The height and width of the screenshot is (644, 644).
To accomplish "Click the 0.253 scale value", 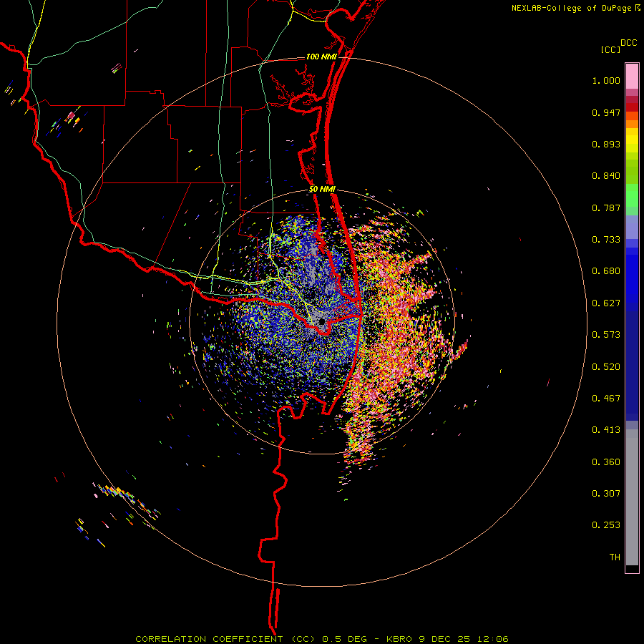I will 606,525.
